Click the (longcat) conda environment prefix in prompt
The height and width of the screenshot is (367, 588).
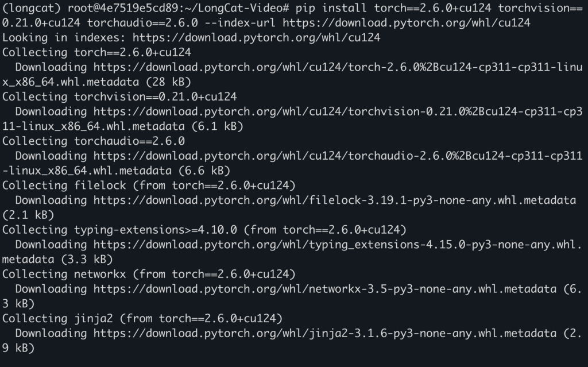pyautogui.click(x=33, y=9)
